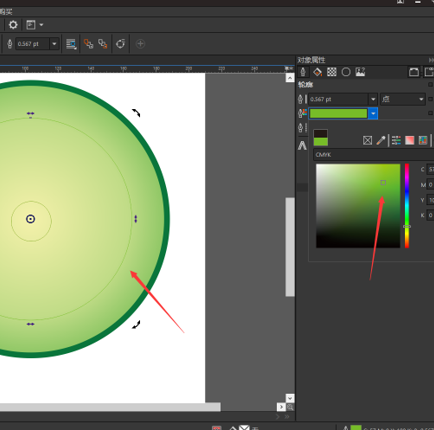Screen dimensions: 434x430
Task: Open the CMYK color model selector
Action: [373, 155]
